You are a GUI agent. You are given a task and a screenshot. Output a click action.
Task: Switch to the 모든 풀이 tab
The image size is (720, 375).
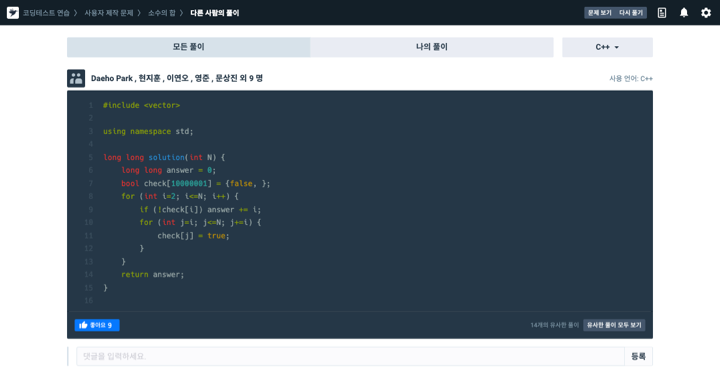point(189,47)
